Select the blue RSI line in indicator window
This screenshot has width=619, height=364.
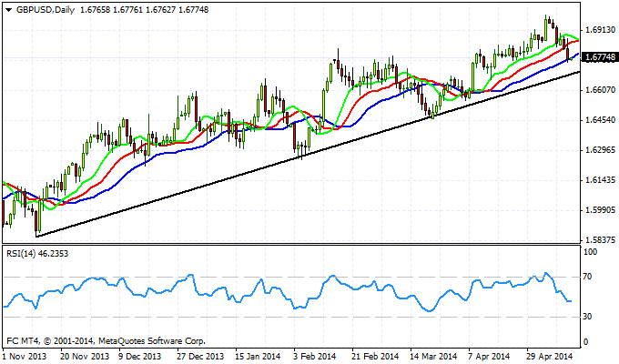point(287,292)
